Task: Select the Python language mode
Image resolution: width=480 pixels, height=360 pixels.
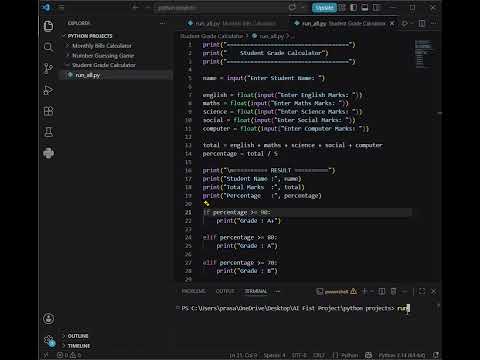Action: pos(346,356)
